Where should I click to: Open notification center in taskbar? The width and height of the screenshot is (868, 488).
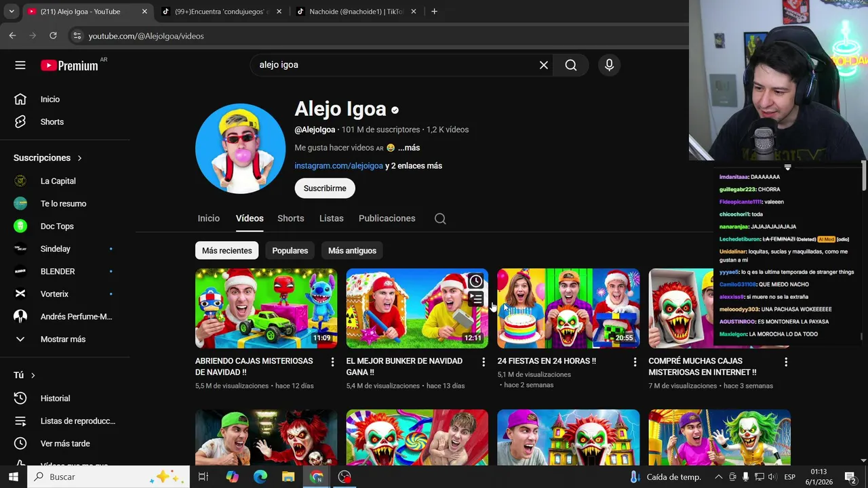(x=850, y=476)
